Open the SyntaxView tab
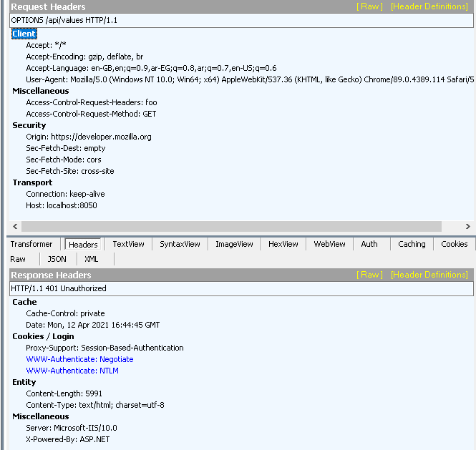This screenshot has width=476, height=450. tap(180, 244)
